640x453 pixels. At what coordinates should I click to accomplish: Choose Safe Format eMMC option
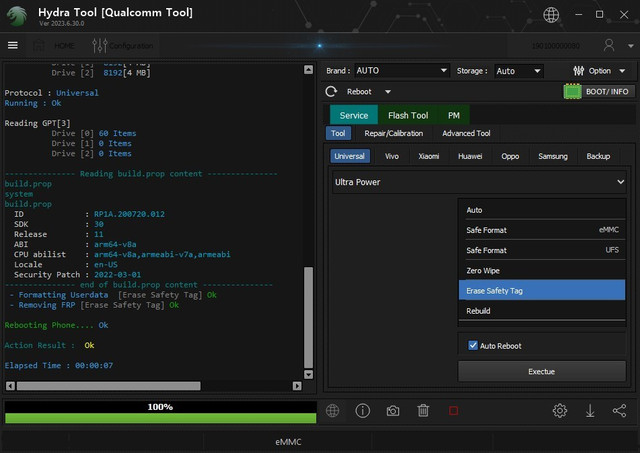tap(542, 230)
